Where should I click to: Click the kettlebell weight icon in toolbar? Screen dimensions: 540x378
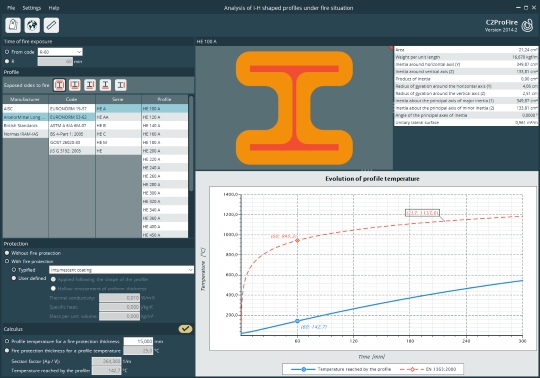click(x=13, y=25)
